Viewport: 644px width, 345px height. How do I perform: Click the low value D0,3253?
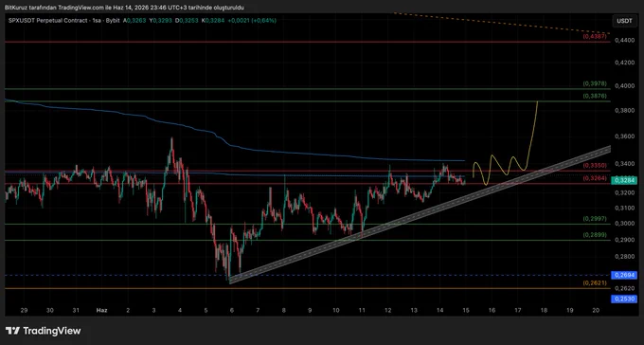click(x=186, y=20)
